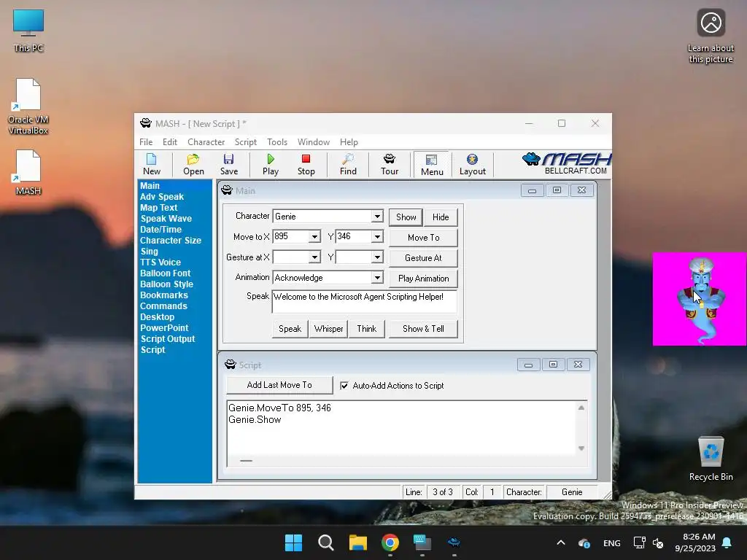Expand the Gesture at X dropdown

(x=314, y=257)
